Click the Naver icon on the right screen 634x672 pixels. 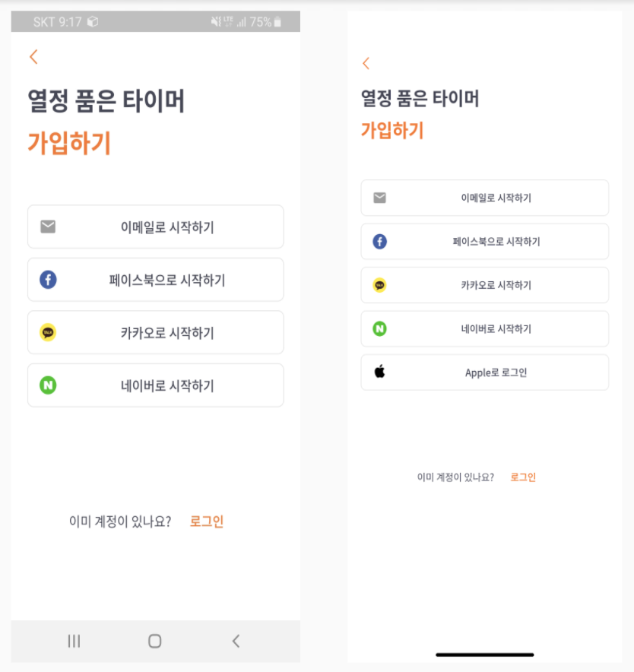(380, 328)
